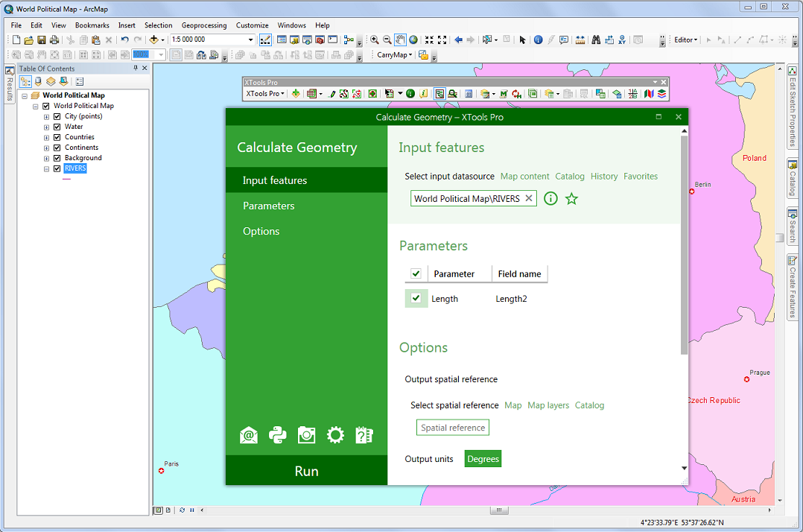Select the Identify tool
Image resolution: width=803 pixels, height=532 pixels.
538,40
